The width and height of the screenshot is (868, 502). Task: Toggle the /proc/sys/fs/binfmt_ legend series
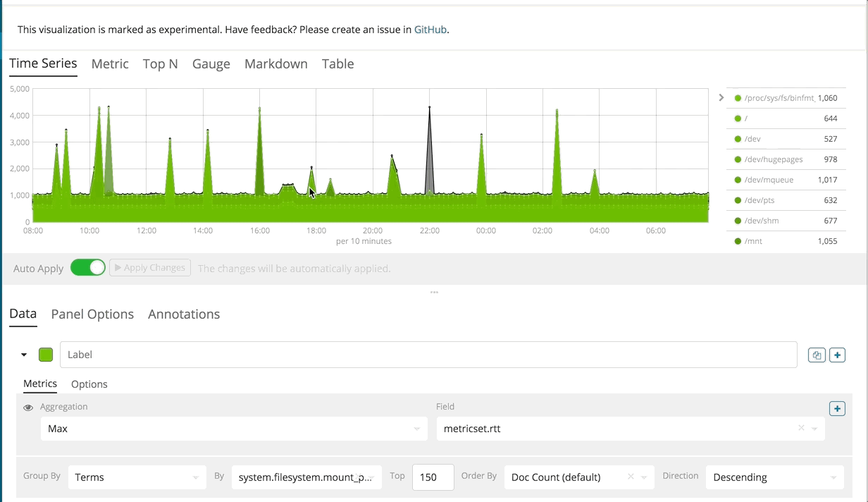786,98
